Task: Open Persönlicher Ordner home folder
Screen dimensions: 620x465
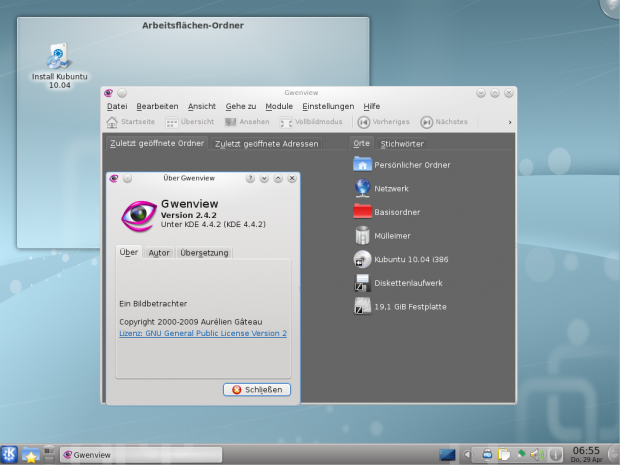Action: click(402, 164)
